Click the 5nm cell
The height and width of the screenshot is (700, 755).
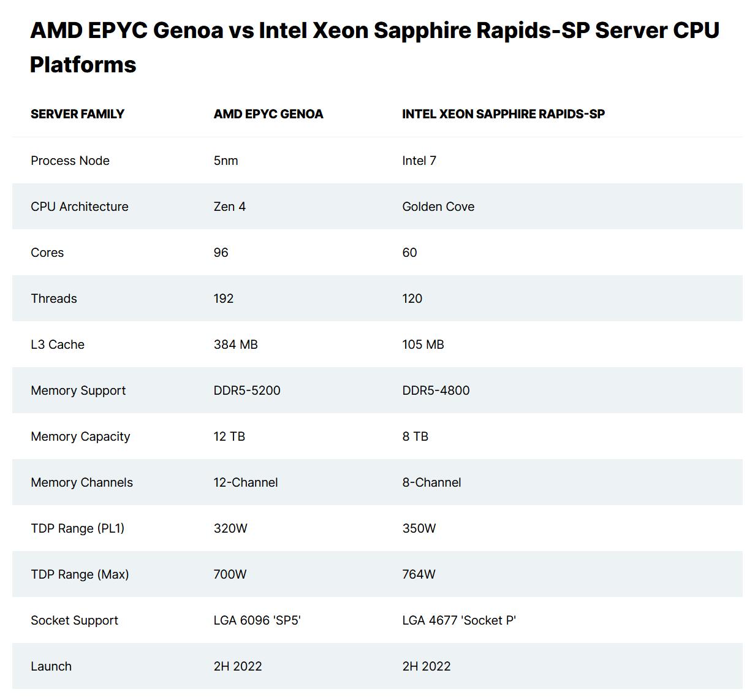(226, 161)
